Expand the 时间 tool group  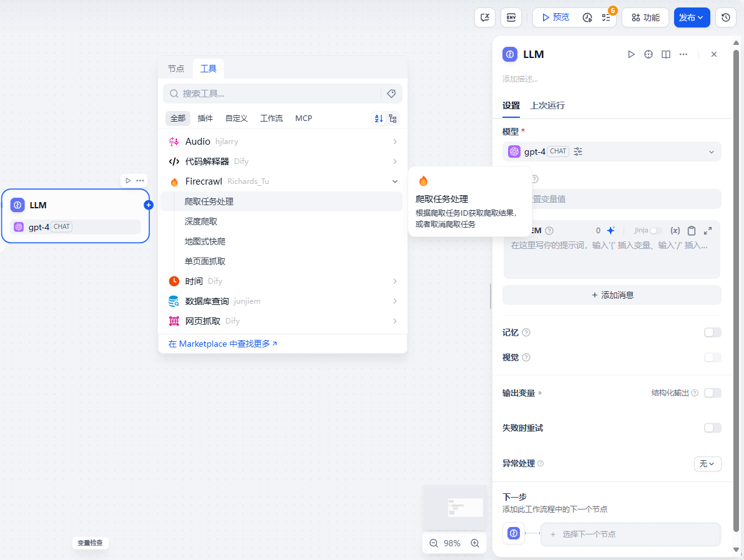point(283,281)
